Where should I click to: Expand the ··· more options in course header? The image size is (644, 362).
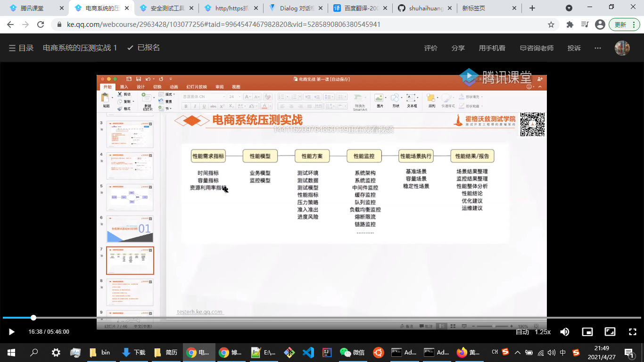[598, 48]
